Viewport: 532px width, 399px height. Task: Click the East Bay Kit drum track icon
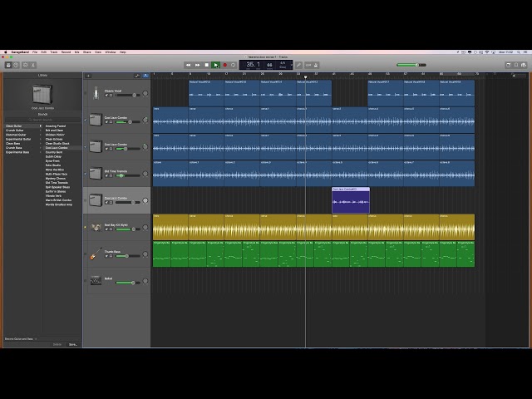[96, 227]
